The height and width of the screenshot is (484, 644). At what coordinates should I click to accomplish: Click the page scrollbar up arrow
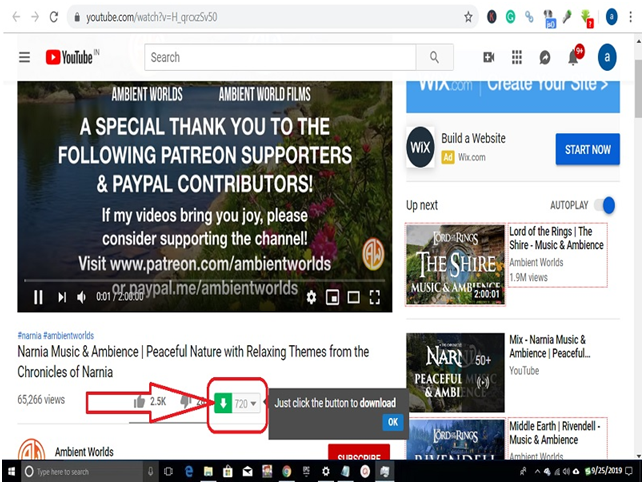pos(638,41)
